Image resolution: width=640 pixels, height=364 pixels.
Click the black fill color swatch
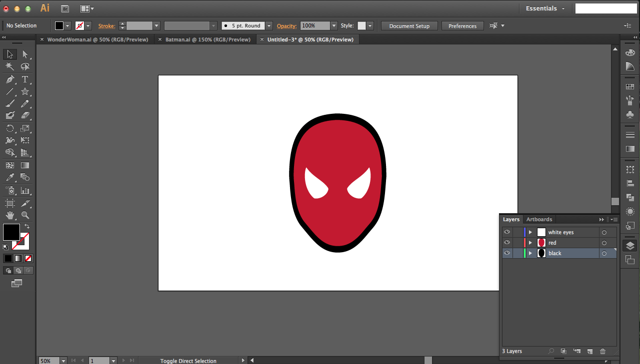coord(11,232)
